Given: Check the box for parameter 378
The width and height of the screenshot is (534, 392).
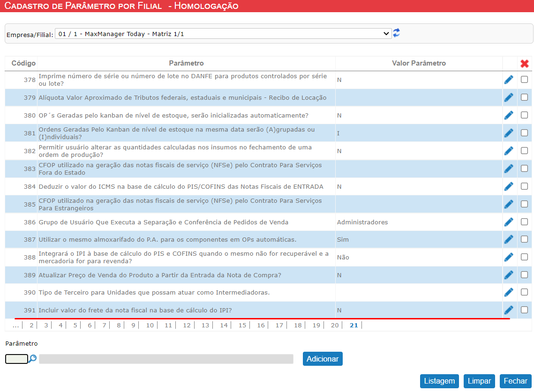Looking at the screenshot, I should [525, 79].
